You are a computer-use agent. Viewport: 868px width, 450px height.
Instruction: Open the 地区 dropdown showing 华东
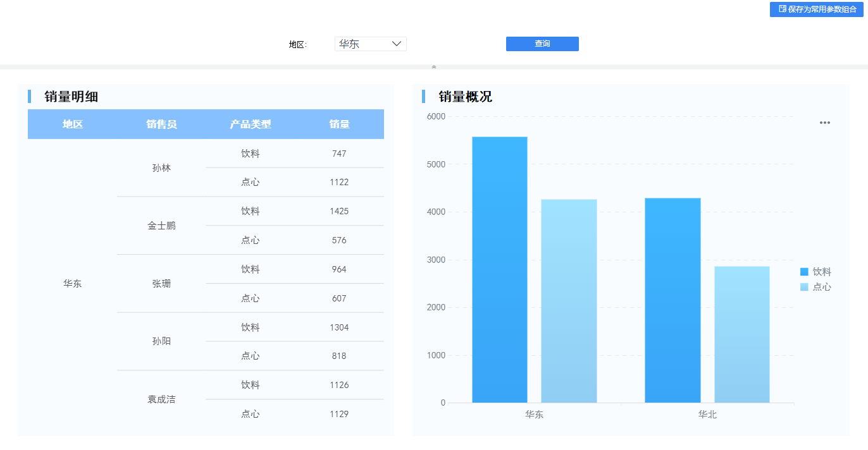(371, 44)
